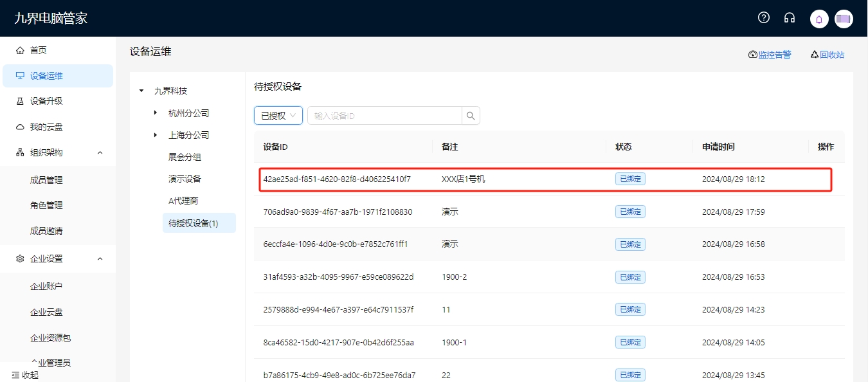This screenshot has height=382, width=868.
Task: Expand the 上海分公司 tree node arrow
Action: [x=156, y=135]
